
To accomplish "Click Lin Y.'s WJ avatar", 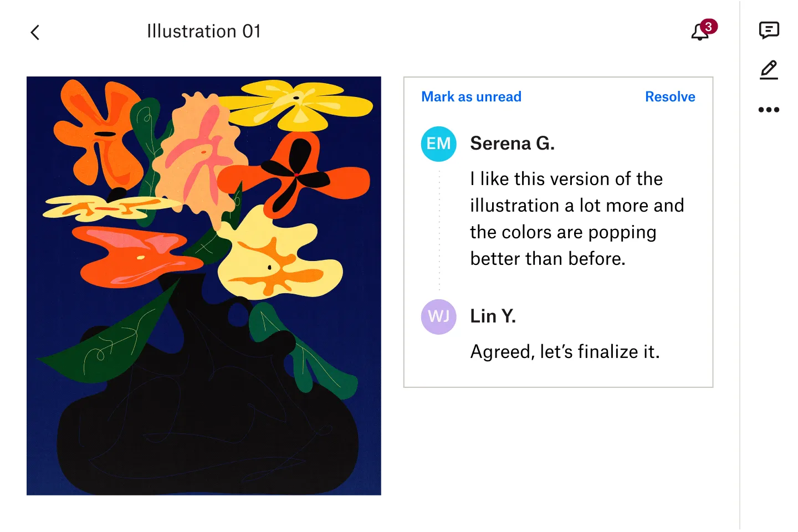I will click(x=438, y=316).
